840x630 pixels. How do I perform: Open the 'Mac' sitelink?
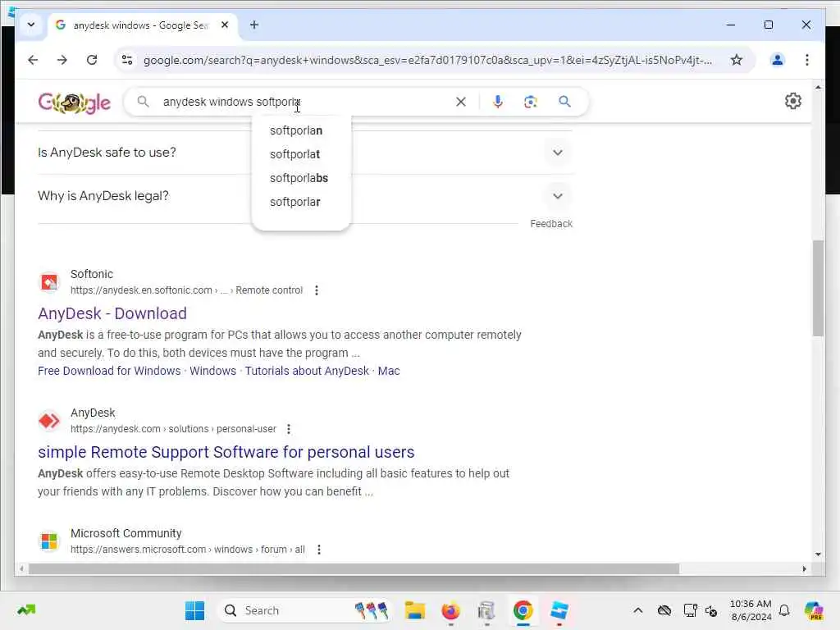click(389, 371)
